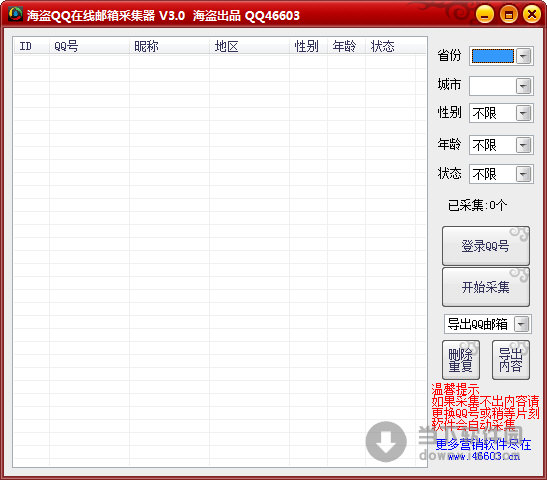The width and height of the screenshot is (547, 480).
Task: Open the 导出QQ邮箱 export type dropdown
Action: [522, 324]
